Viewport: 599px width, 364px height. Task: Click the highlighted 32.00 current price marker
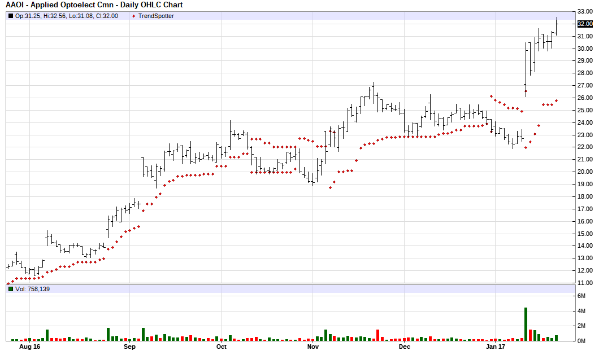coord(585,24)
